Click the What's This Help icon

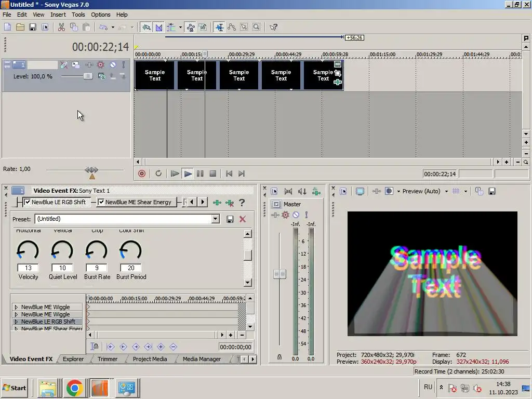[273, 27]
